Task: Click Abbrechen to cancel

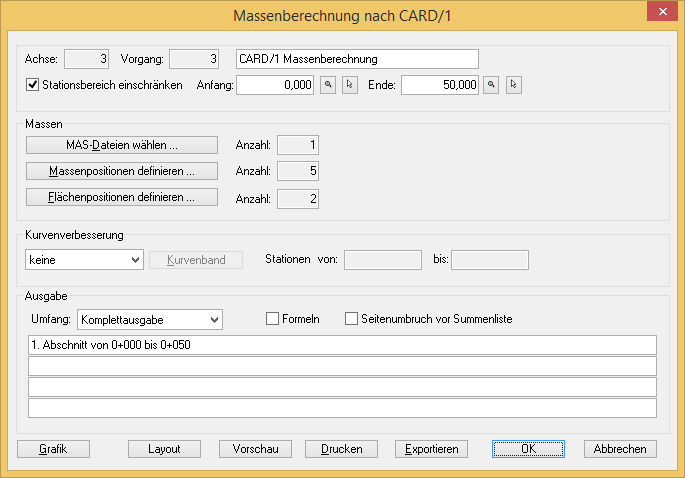Action: [x=620, y=449]
